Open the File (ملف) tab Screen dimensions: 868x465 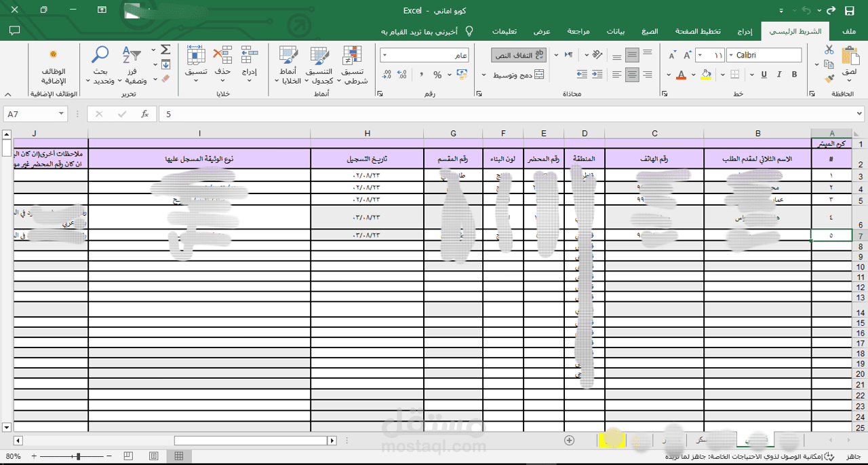point(848,31)
